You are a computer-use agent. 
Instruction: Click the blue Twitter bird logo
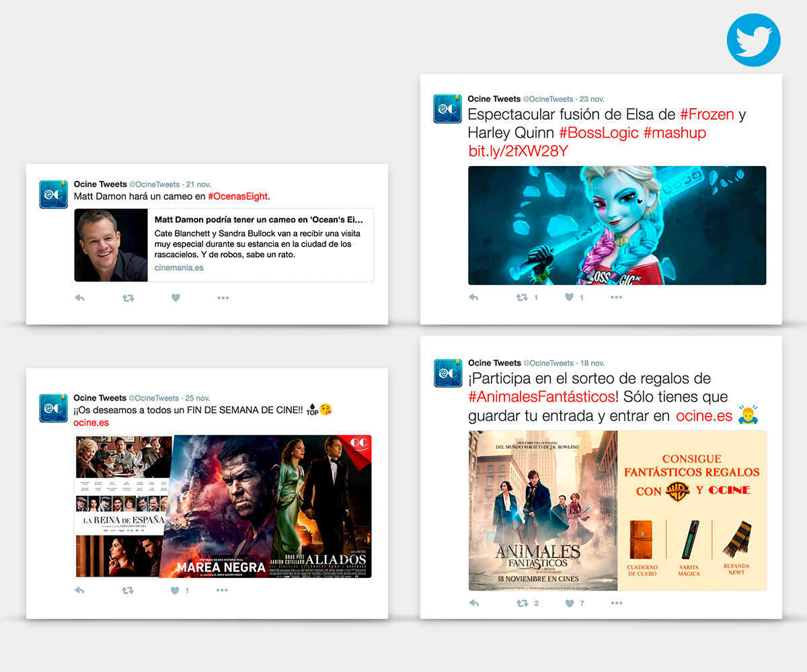[753, 40]
